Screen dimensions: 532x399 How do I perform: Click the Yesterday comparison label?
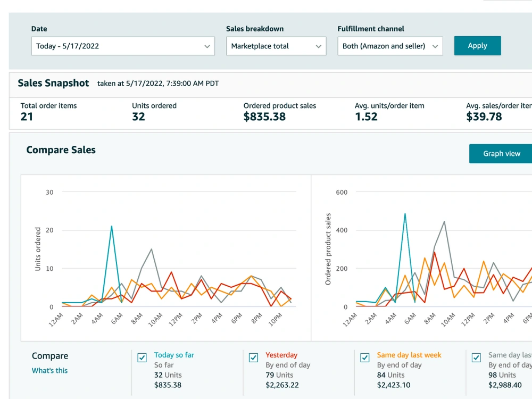[281, 355]
